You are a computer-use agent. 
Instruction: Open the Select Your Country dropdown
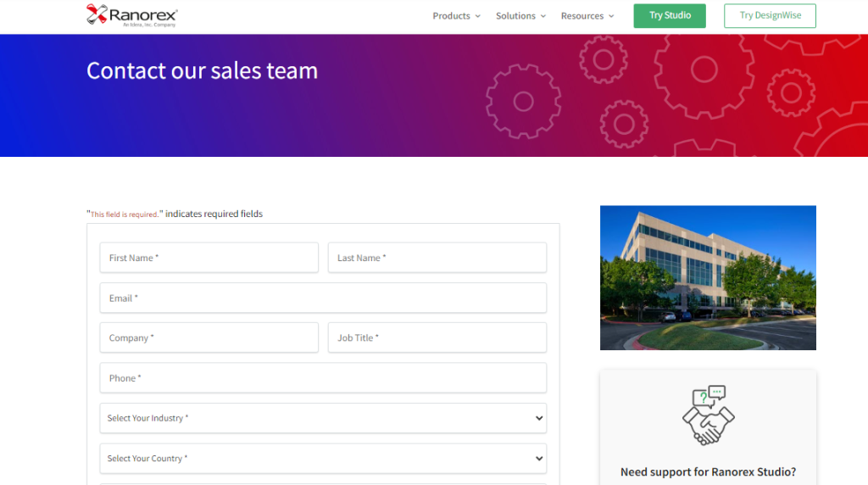click(323, 459)
